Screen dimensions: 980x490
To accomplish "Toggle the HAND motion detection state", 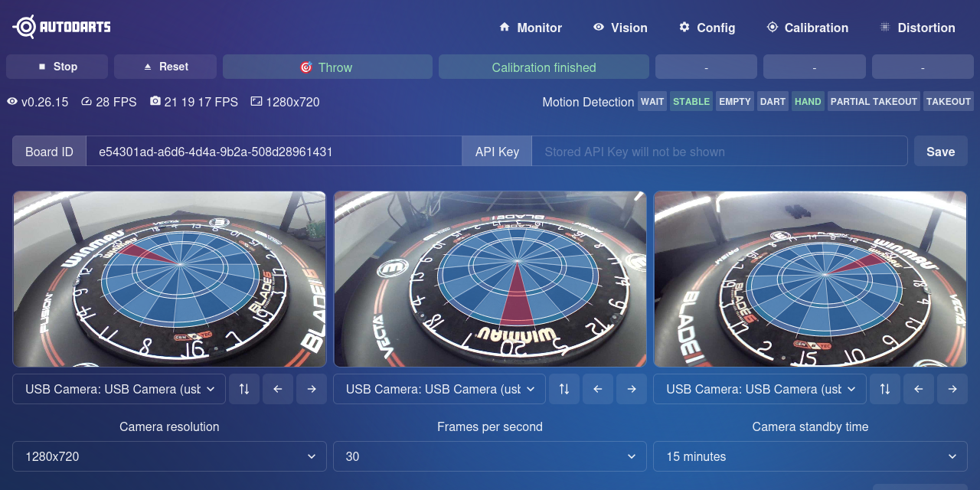I will point(807,102).
